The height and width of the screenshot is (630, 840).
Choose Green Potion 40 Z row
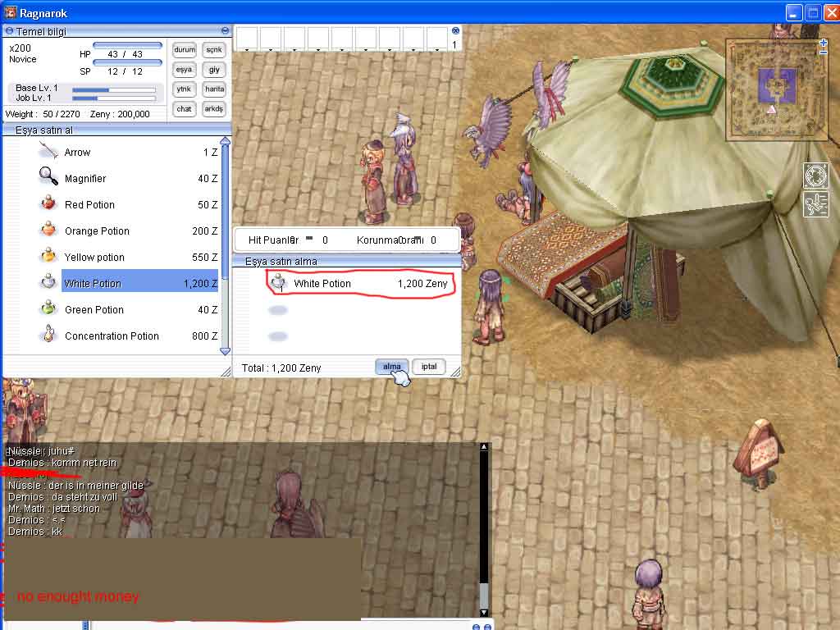(127, 309)
